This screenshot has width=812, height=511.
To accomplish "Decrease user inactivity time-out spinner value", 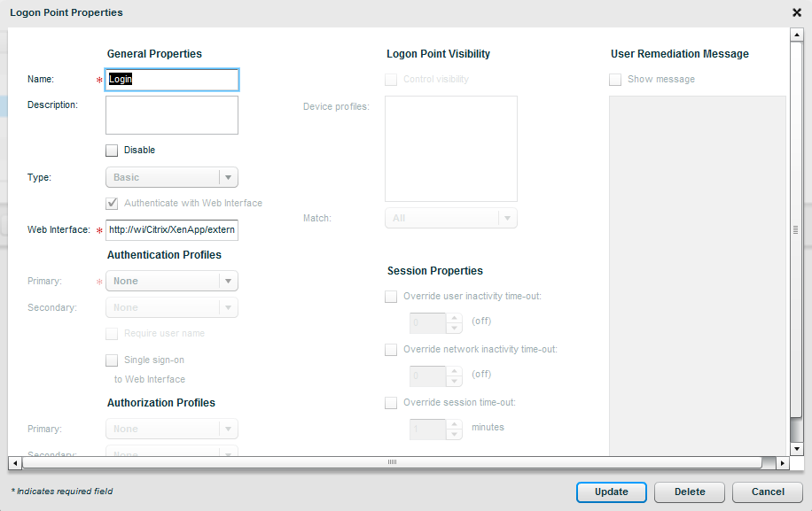I will tap(454, 328).
